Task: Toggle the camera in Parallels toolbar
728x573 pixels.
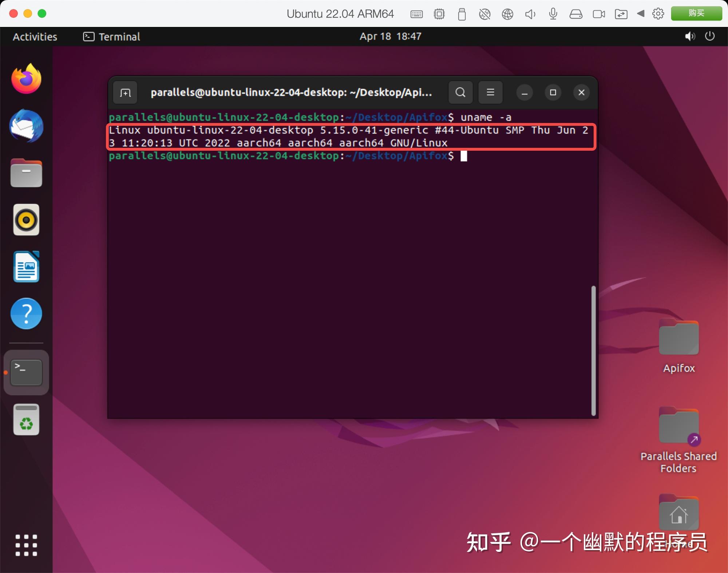Action: pyautogui.click(x=599, y=14)
